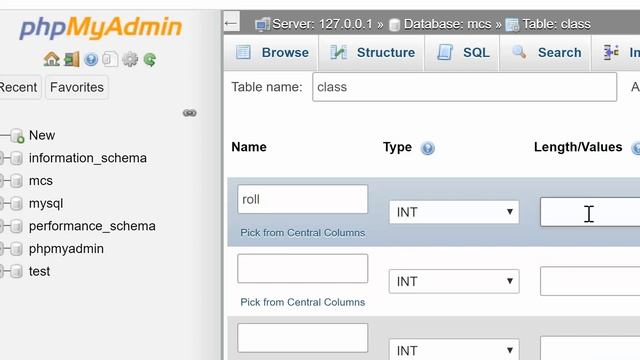The width and height of the screenshot is (640, 360).
Task: Click the mcs database cylinder icon
Action: point(16,180)
